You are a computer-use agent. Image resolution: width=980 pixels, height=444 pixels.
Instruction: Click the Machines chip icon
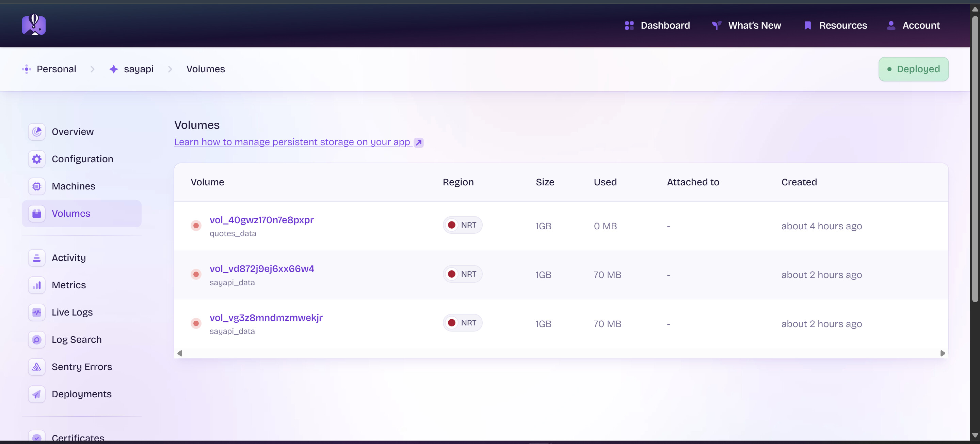(x=36, y=186)
